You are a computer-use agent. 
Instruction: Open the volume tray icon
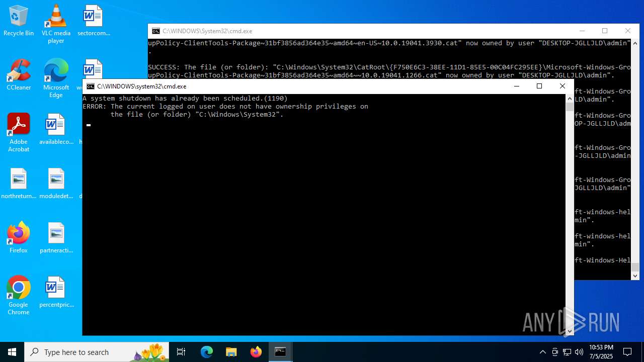(x=579, y=352)
